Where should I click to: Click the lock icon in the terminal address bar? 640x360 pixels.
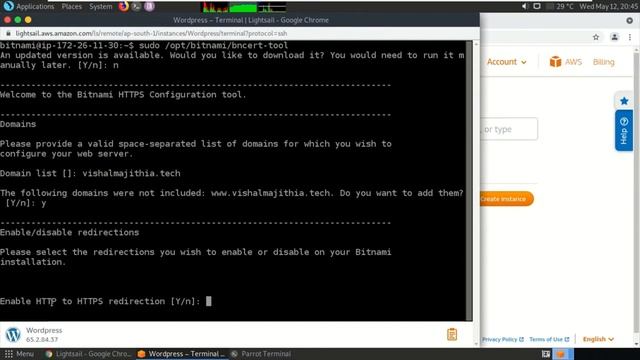(8, 33)
